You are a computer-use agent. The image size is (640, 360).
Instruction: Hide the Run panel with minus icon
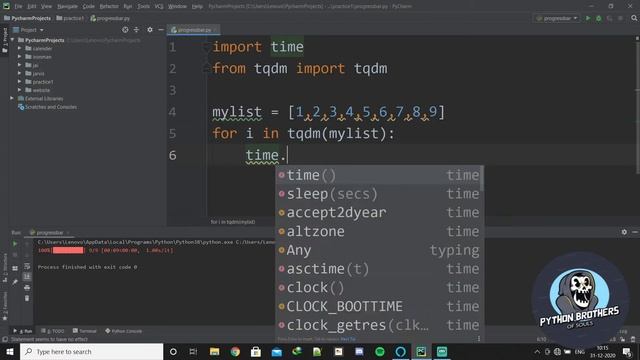(x=635, y=232)
